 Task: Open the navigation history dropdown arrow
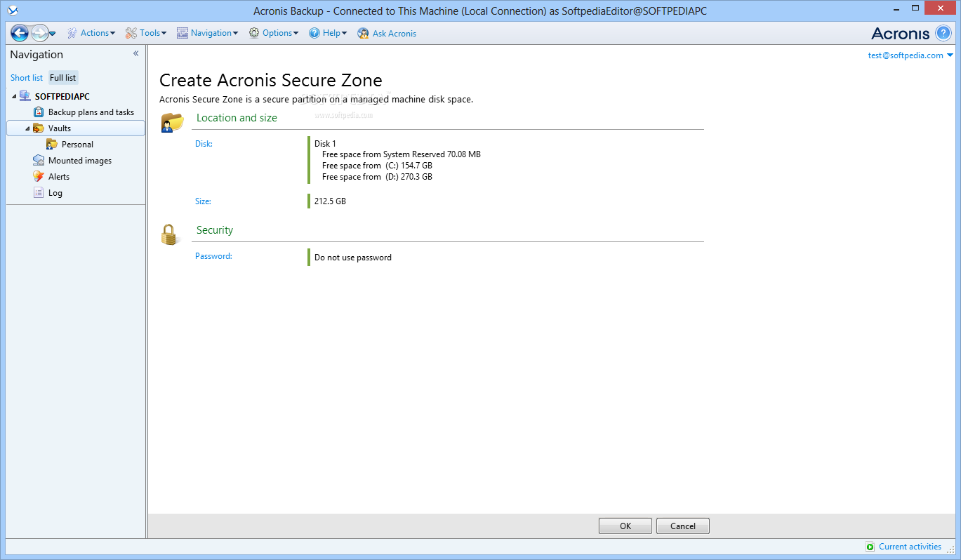pyautogui.click(x=53, y=34)
